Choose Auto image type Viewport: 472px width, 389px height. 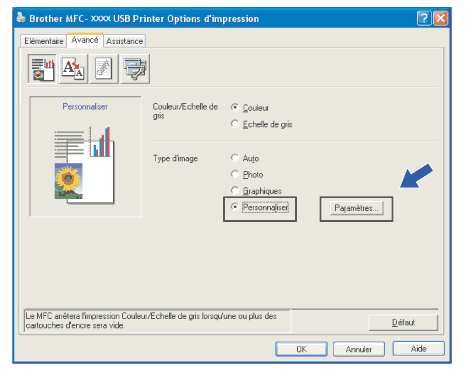point(235,157)
